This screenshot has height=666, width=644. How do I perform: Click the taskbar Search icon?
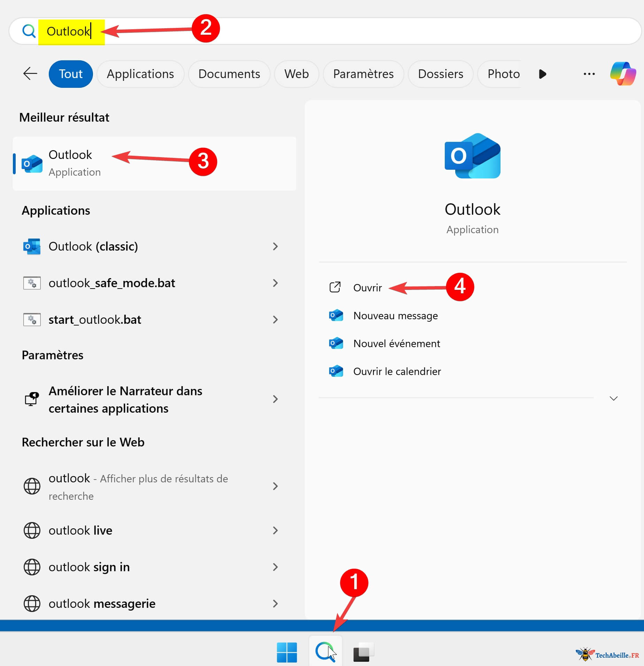tap(326, 651)
